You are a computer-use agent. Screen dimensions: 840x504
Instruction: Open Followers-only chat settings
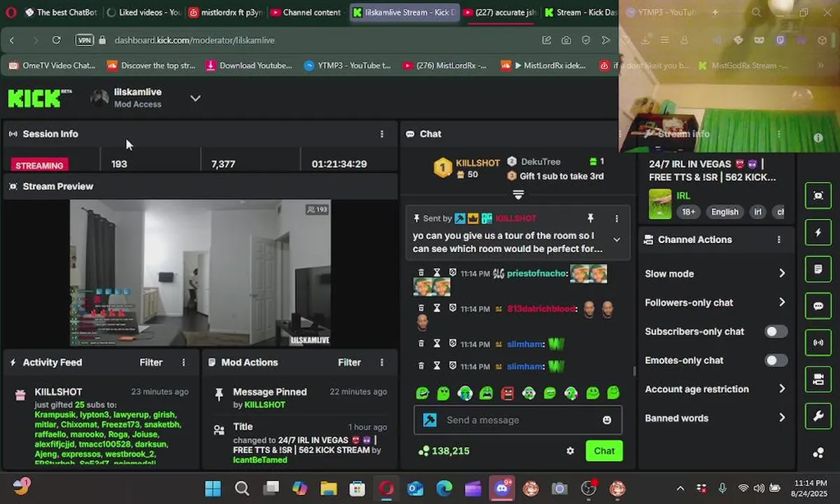coord(715,302)
